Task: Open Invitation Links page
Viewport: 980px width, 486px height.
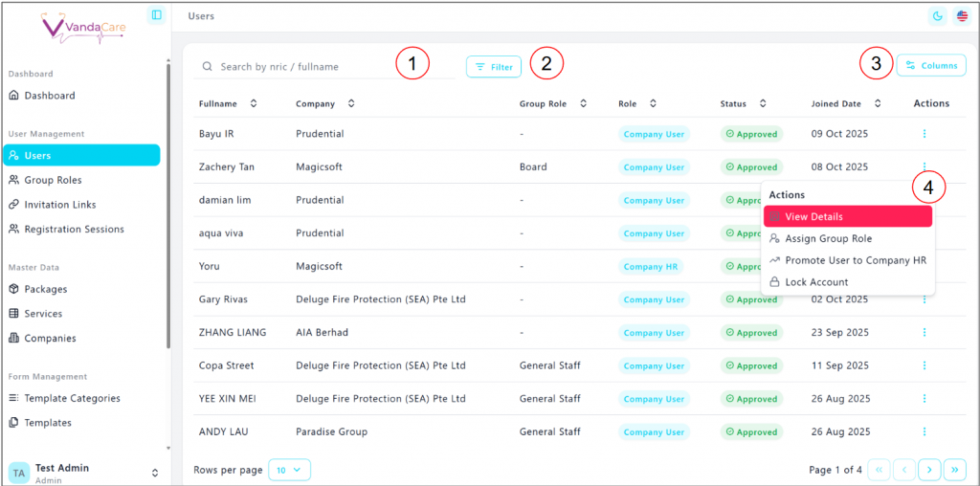Action: [x=59, y=205]
